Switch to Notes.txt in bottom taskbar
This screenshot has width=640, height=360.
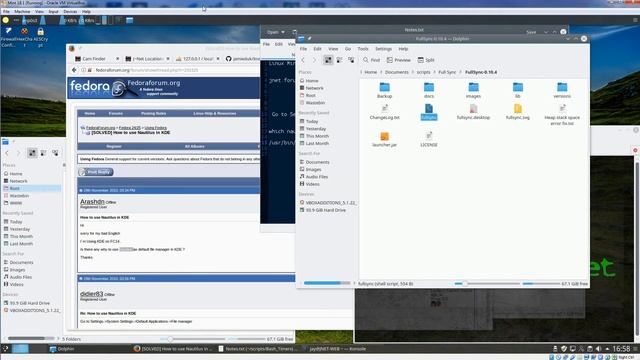[258, 349]
